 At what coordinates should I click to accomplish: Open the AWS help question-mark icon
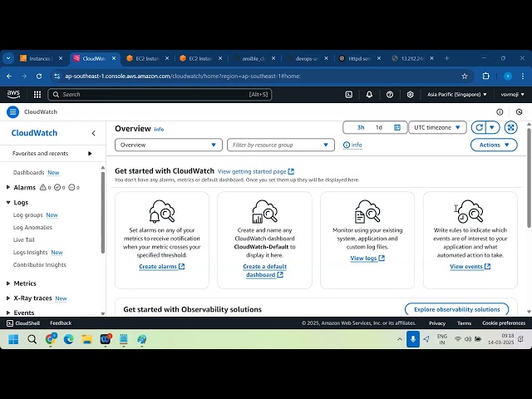(x=390, y=95)
